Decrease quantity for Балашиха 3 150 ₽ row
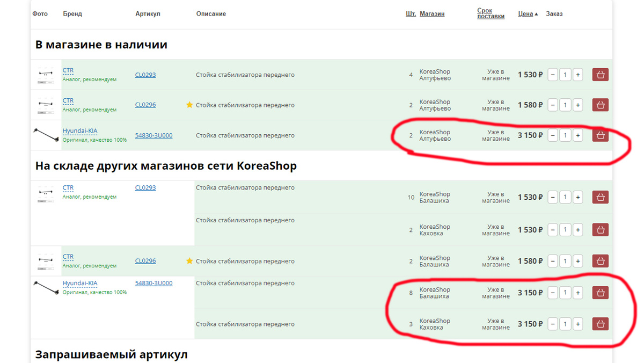The height and width of the screenshot is (363, 644). coord(553,293)
